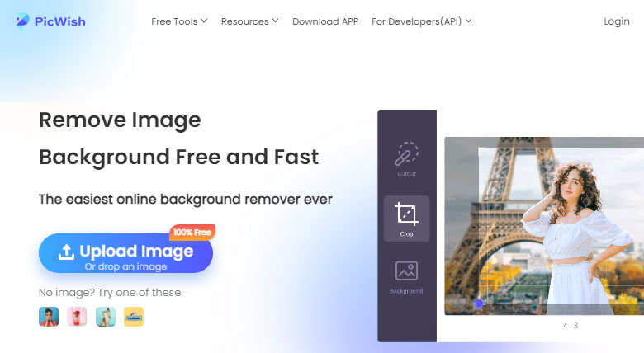The width and height of the screenshot is (644, 353).
Task: Expand the Free Tools chevron arrow
Action: coord(204,21)
